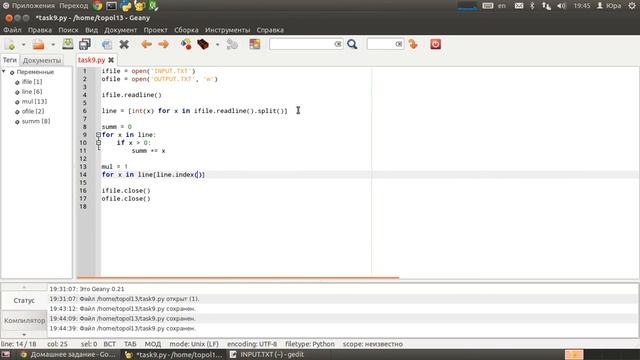Open the Поиск menu

(68, 30)
